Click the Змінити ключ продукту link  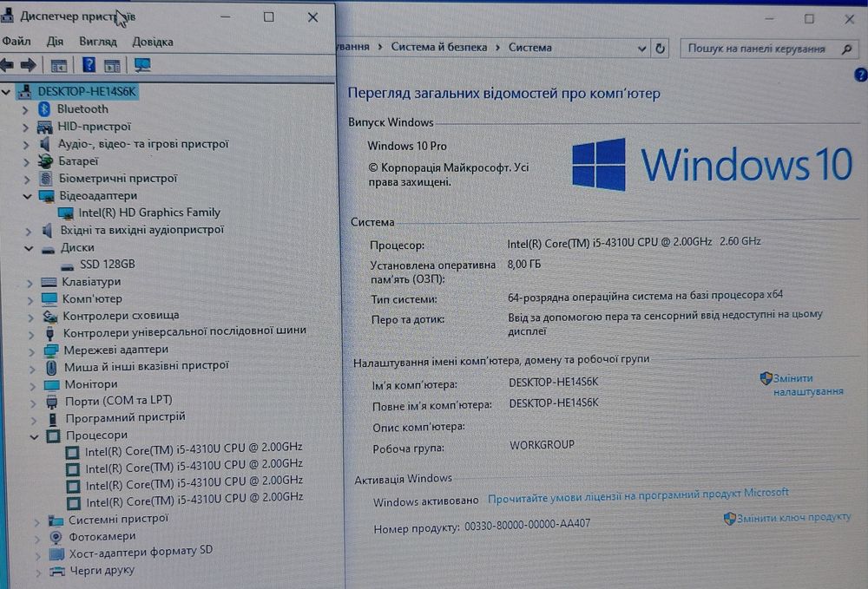point(793,516)
